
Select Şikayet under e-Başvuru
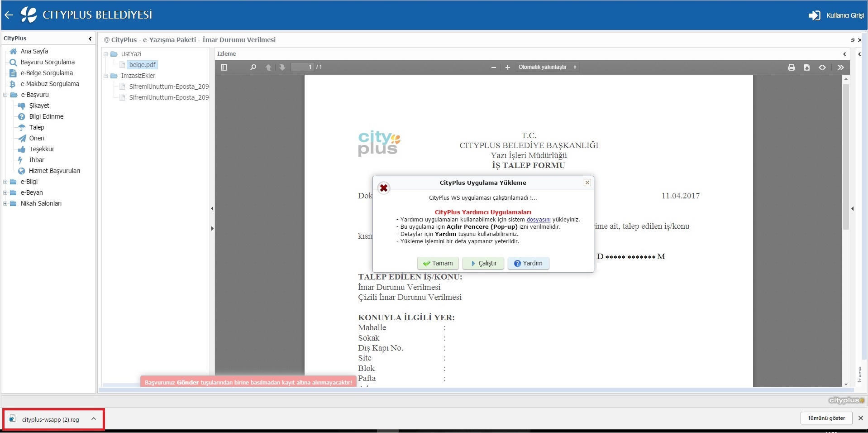click(39, 106)
